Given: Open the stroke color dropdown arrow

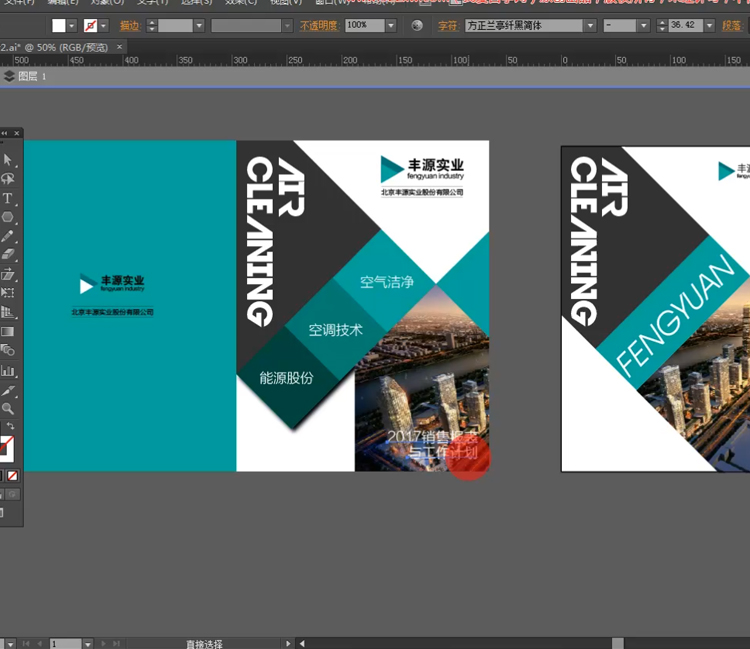Looking at the screenshot, I should (103, 25).
